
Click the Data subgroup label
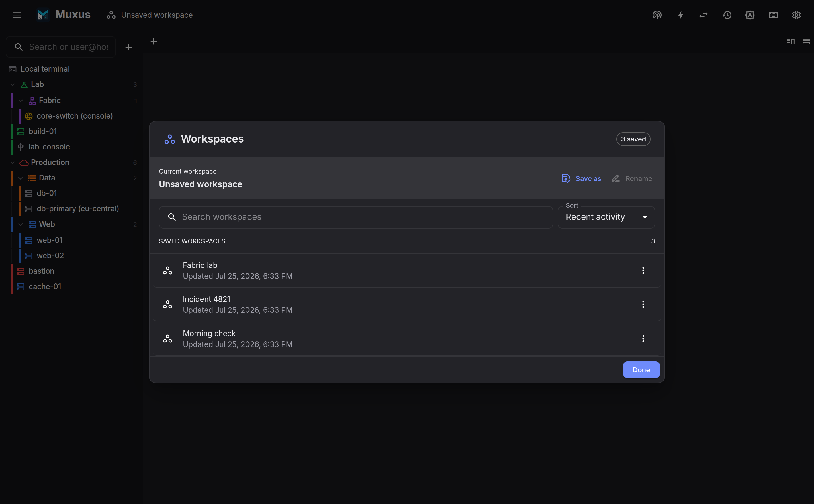click(47, 178)
